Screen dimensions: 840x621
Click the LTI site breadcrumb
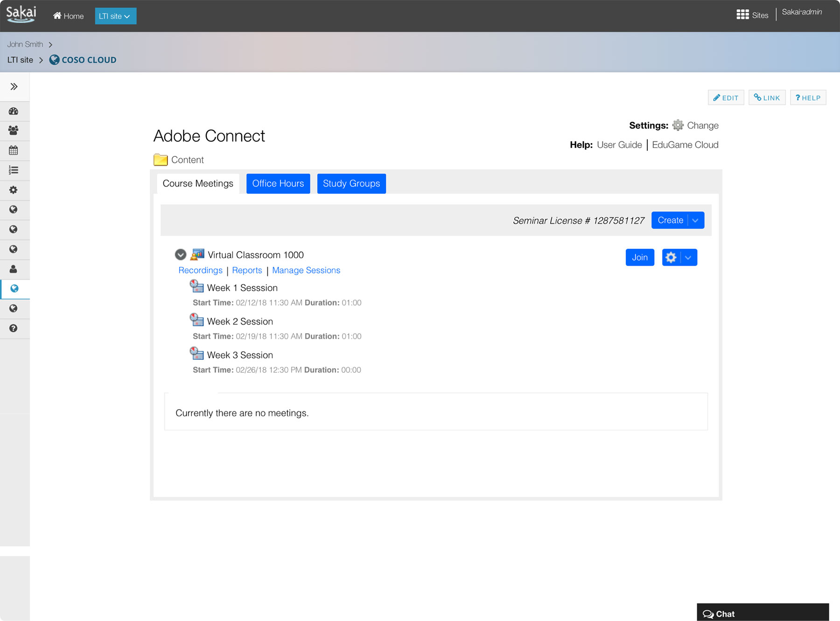click(x=20, y=60)
